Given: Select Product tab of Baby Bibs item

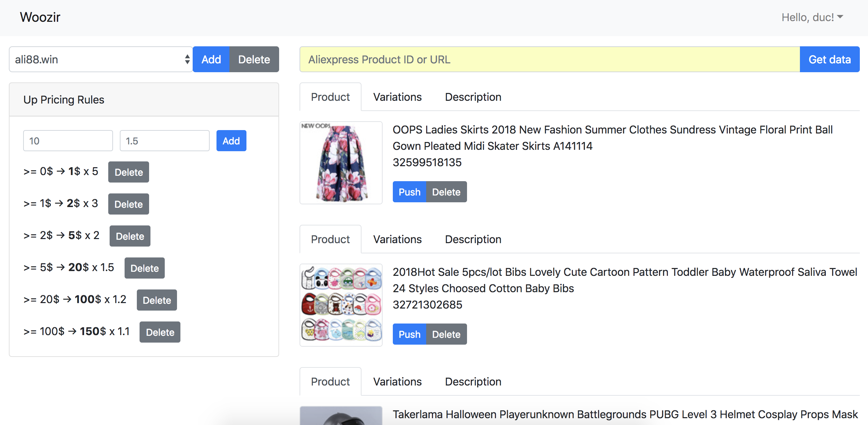Looking at the screenshot, I should (331, 239).
